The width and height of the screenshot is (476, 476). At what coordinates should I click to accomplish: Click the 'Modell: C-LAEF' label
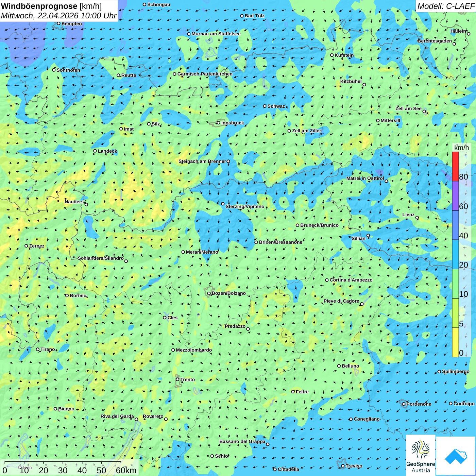[446, 6]
